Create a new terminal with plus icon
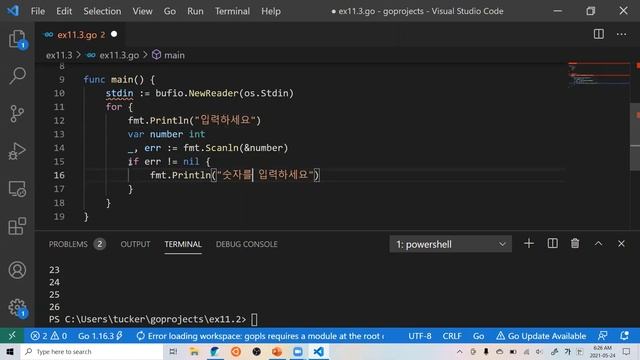The width and height of the screenshot is (640, 360). (x=529, y=244)
